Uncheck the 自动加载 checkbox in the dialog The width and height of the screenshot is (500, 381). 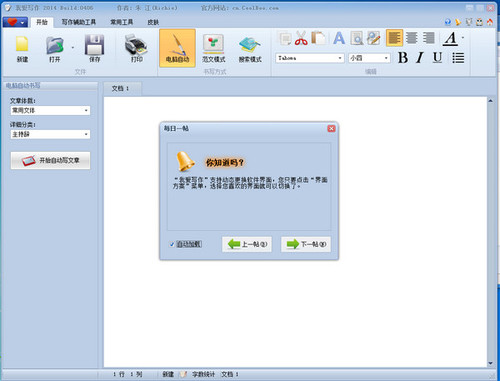[172, 244]
